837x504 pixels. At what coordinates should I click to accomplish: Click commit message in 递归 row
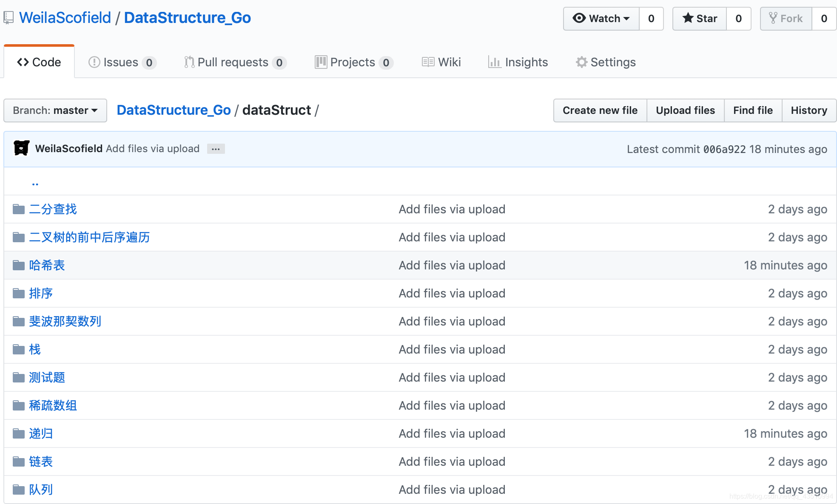[x=452, y=433]
